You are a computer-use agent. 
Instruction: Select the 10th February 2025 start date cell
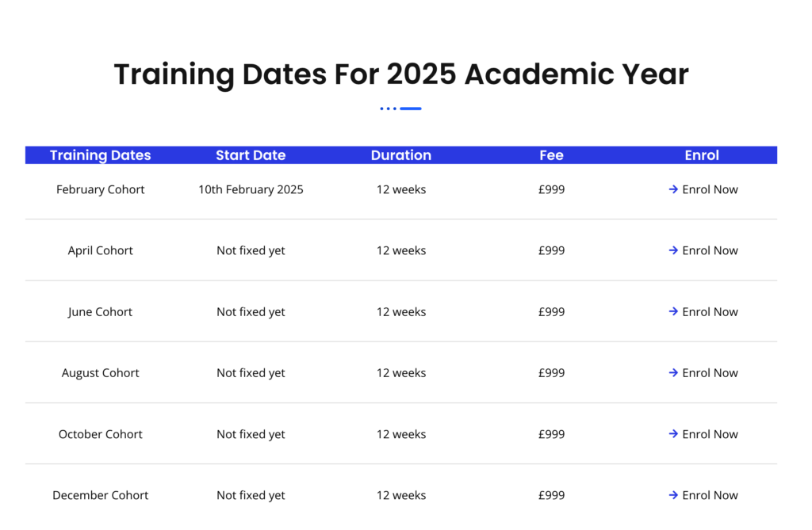(x=251, y=189)
